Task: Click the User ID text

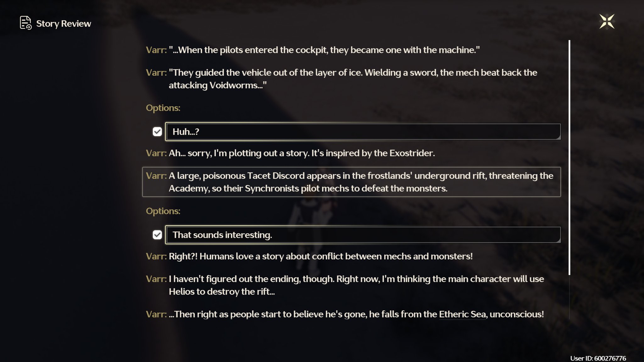Action: 598,358
